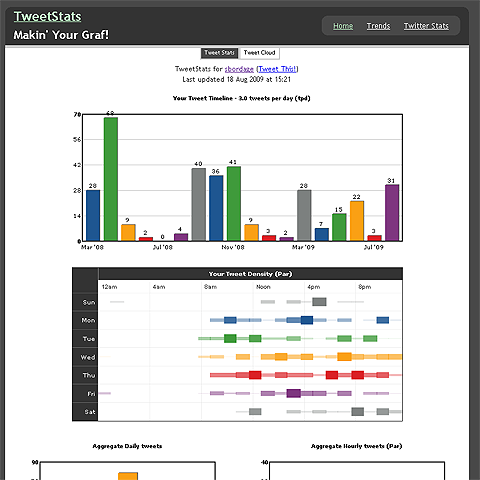Click the Mar '09 axis label
This screenshot has width=480, height=480.
[x=303, y=247]
